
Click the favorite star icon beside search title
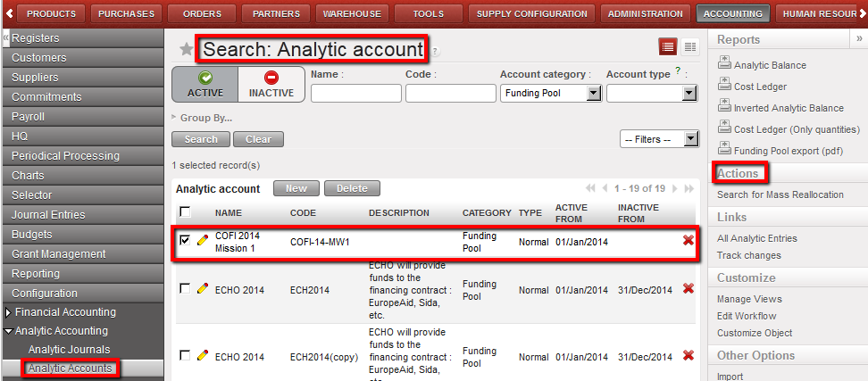[186, 50]
